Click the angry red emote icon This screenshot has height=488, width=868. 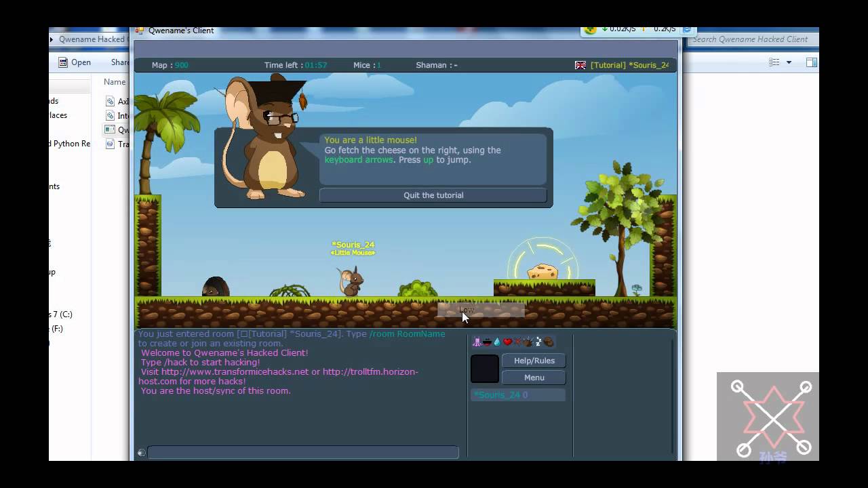pos(518,342)
